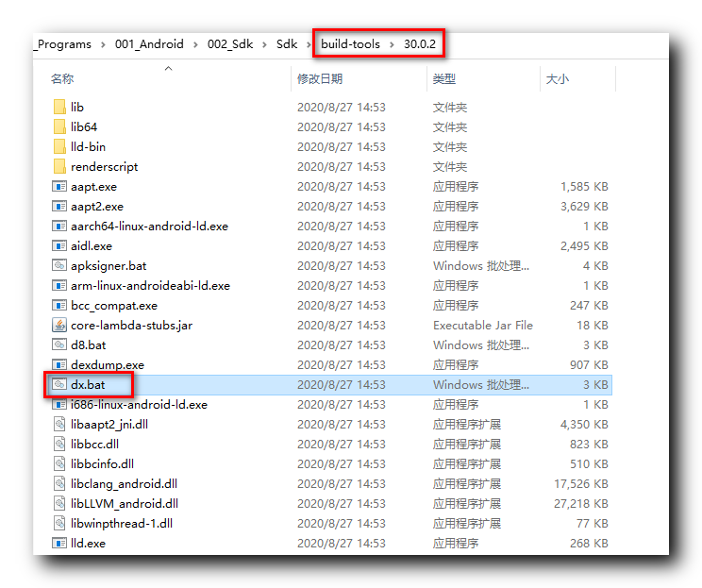Viewport: 702px width, 588px height.
Task: Click the libbcc.dll file icon
Action: click(x=59, y=444)
